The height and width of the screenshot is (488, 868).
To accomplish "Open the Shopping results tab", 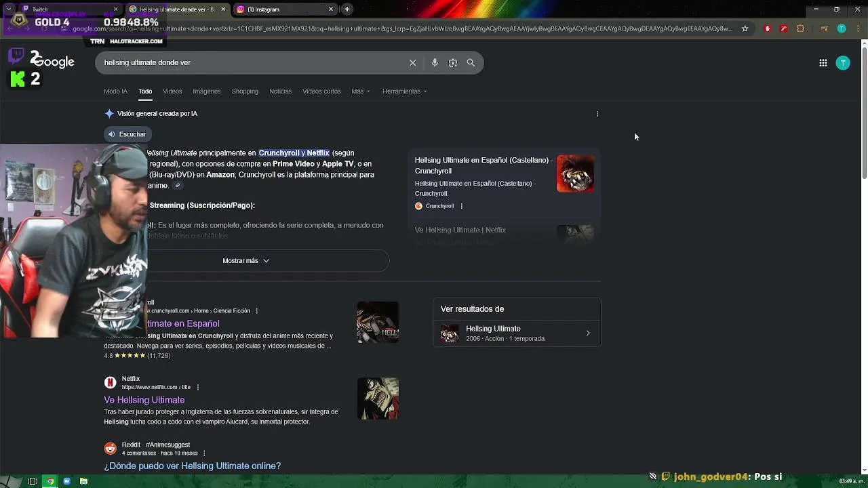I will (x=245, y=91).
